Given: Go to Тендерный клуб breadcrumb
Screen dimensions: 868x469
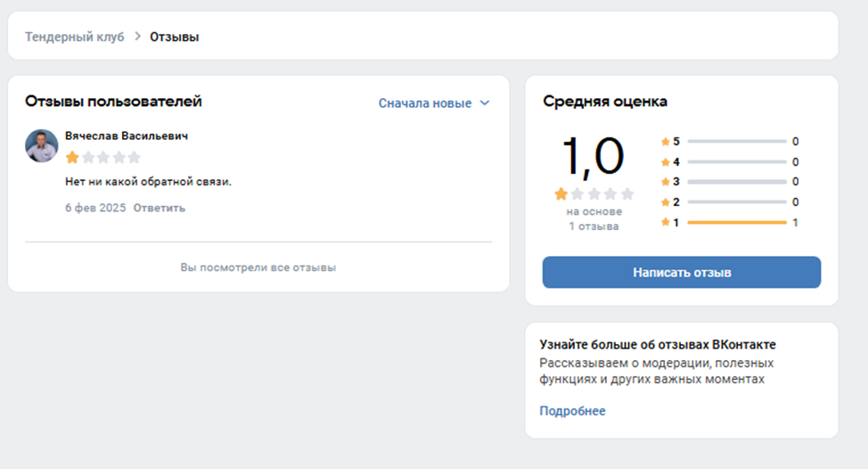Looking at the screenshot, I should click(x=74, y=37).
